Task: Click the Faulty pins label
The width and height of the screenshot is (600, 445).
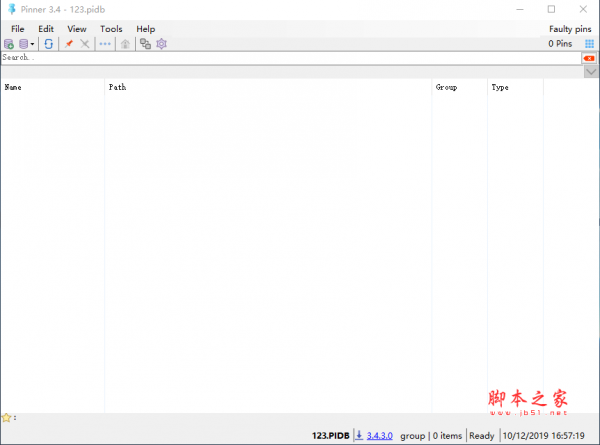Action: (570, 29)
